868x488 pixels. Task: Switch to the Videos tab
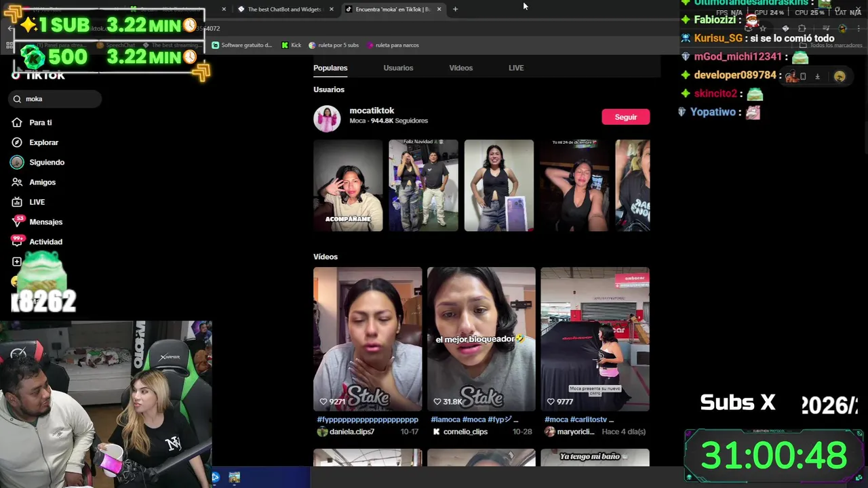460,68
